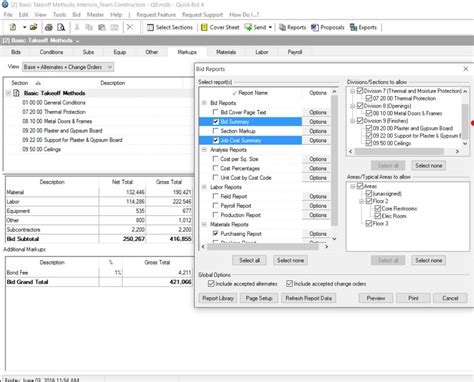Screen dimensions: 474x382
Task: Click the Print toolbar icon
Action: [49, 27]
